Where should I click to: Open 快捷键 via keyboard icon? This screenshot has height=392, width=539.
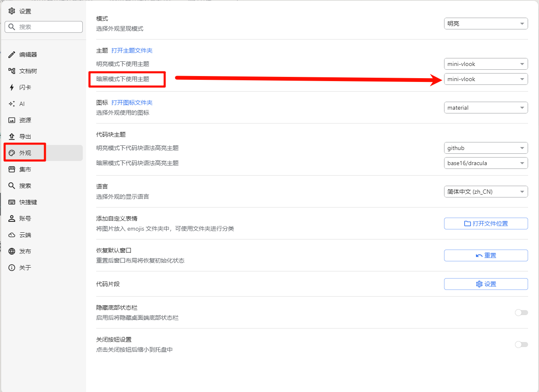pyautogui.click(x=12, y=202)
